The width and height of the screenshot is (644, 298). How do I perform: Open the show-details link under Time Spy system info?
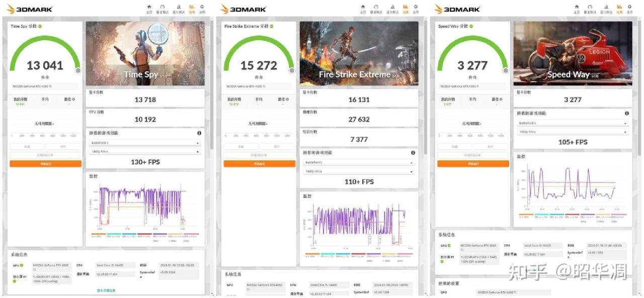(106, 290)
